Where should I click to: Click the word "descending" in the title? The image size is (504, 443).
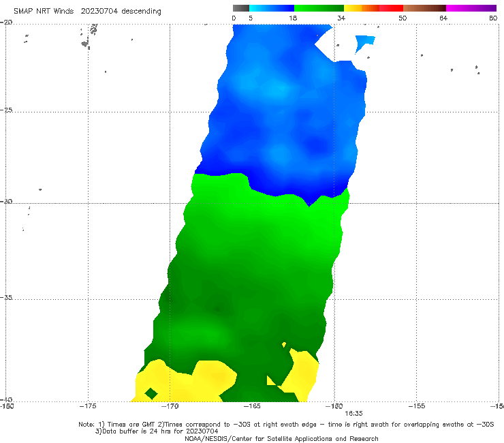141,12
